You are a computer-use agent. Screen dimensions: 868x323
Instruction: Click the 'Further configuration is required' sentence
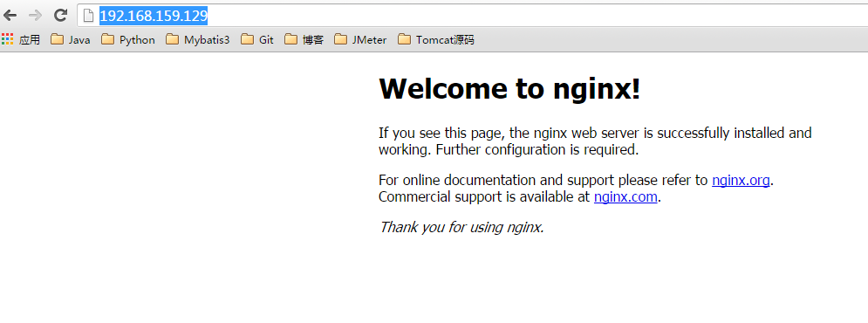tap(537, 150)
